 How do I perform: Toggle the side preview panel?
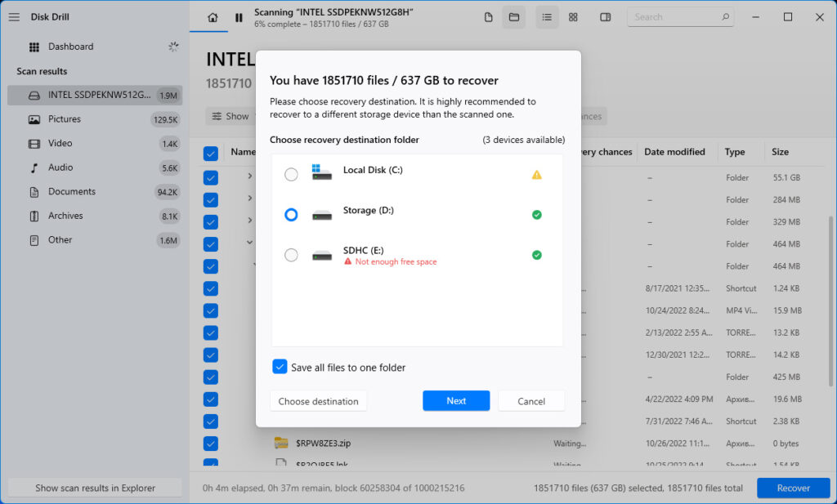tap(605, 16)
